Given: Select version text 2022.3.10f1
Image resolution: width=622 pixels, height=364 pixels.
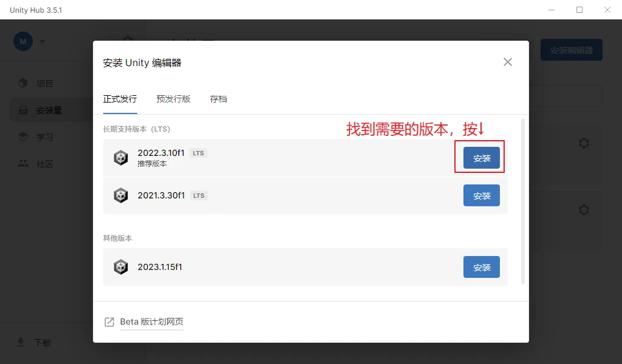Looking at the screenshot, I should tap(161, 153).
